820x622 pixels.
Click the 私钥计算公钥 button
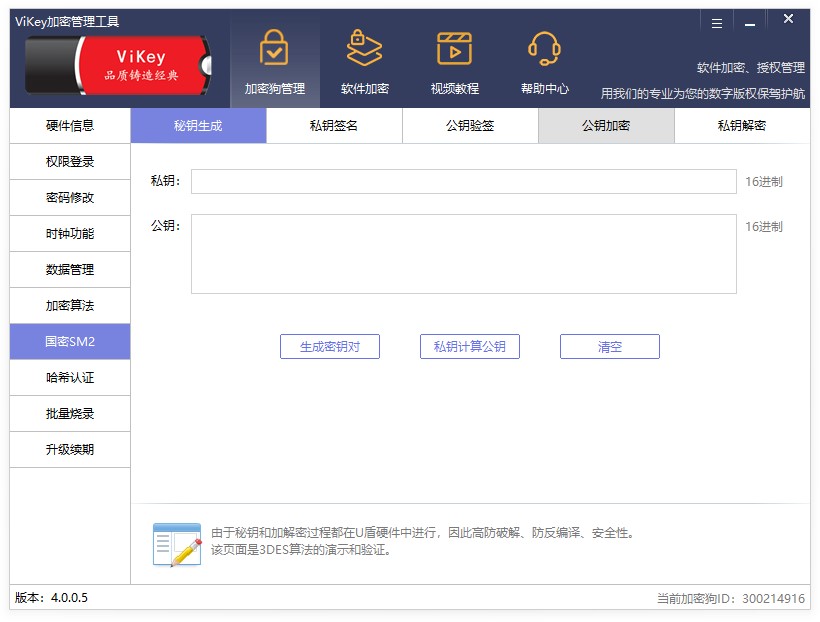tap(470, 346)
